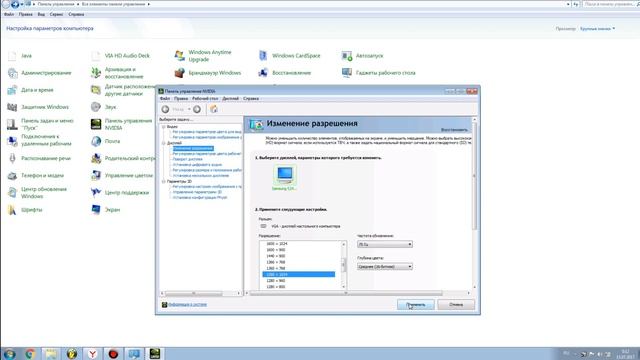The width and height of the screenshot is (640, 360).
Task: Open Правка menu in NVIDIA panel
Action: tap(181, 99)
